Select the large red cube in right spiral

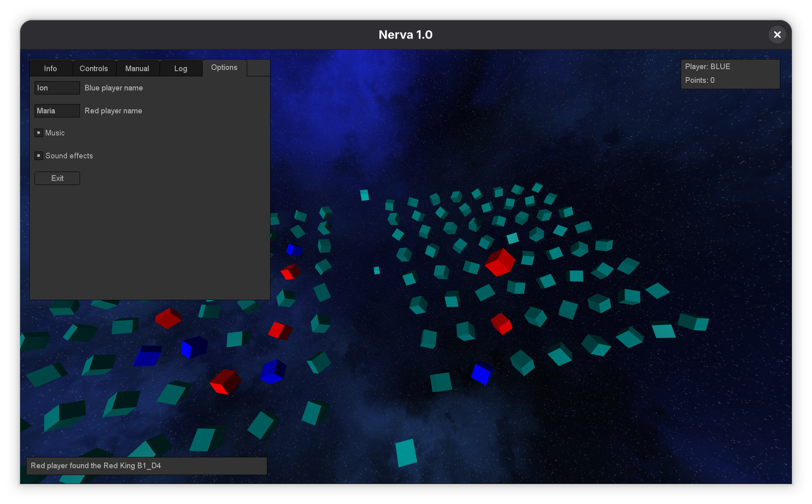(500, 262)
